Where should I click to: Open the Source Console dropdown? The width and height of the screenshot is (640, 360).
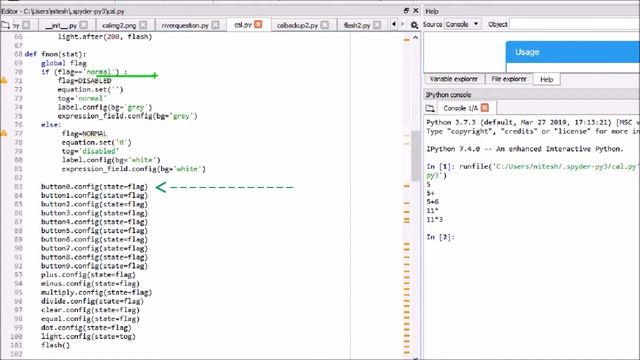point(462,24)
